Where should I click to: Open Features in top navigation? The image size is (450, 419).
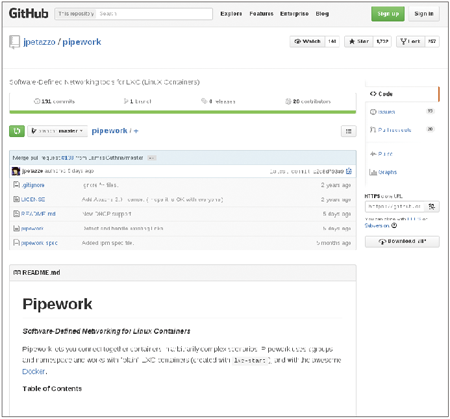261,14
